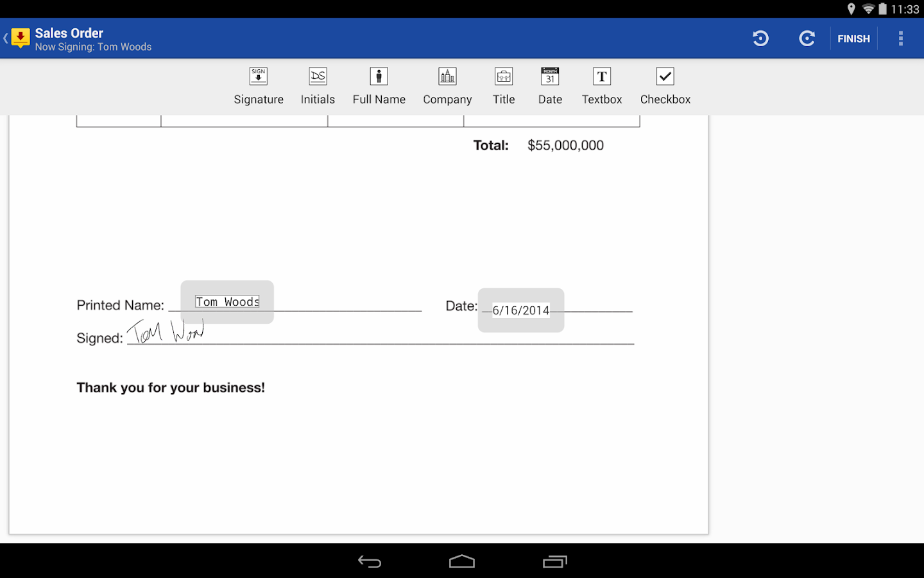Select the Full Name tool
Image resolution: width=924 pixels, height=578 pixels.
click(379, 85)
